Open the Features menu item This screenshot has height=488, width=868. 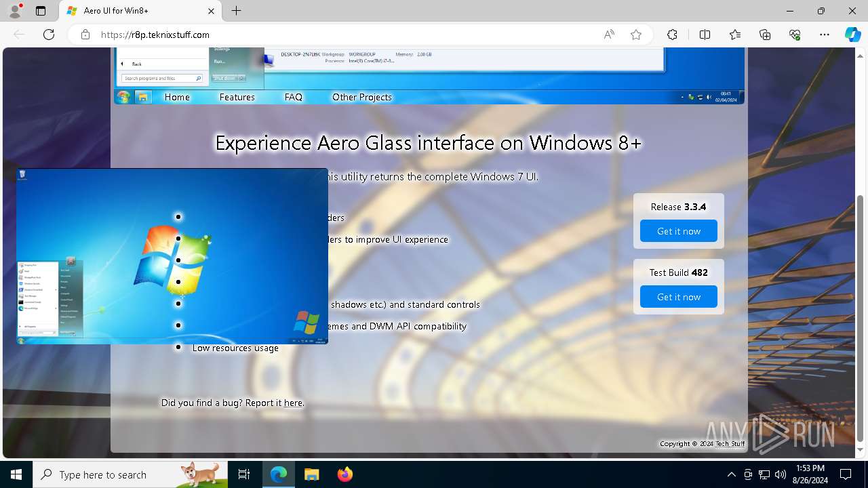tap(237, 97)
